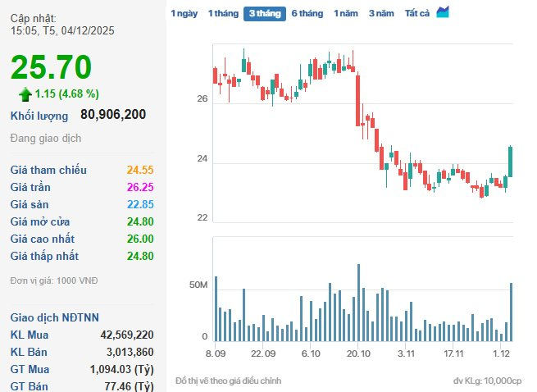
Task: Select the active 3 tháng tab
Action: [x=263, y=13]
